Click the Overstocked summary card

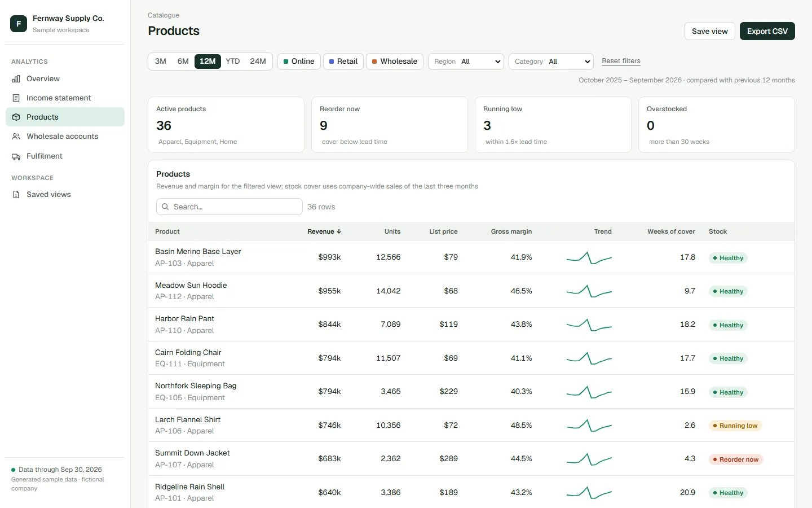tap(717, 125)
